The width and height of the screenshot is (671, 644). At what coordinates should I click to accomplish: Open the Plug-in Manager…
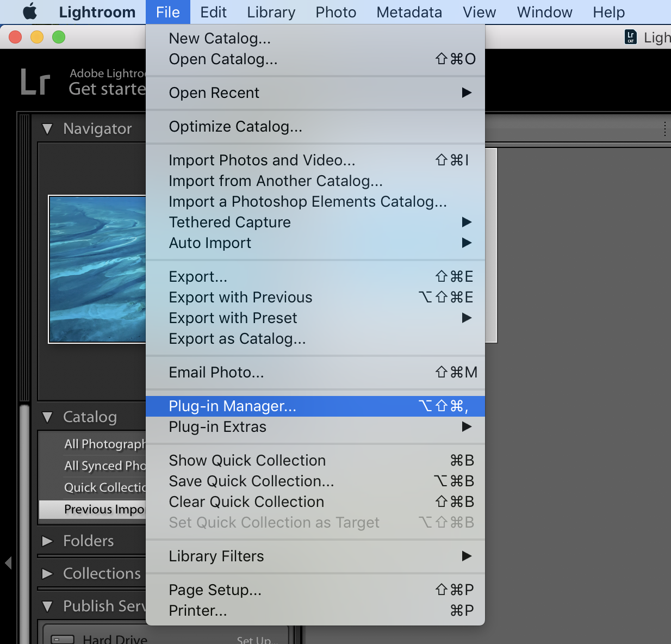(x=315, y=406)
